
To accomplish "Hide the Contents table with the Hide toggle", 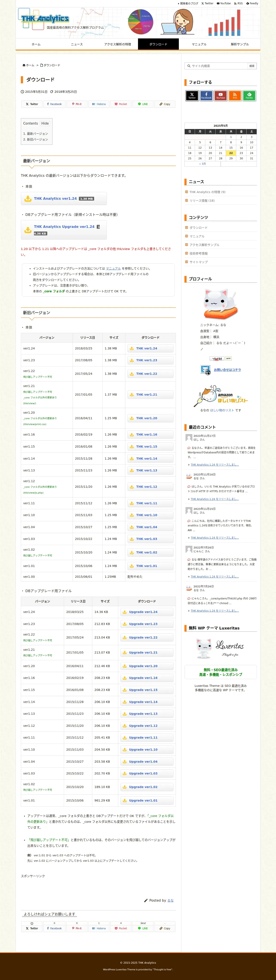I will coord(45,123).
